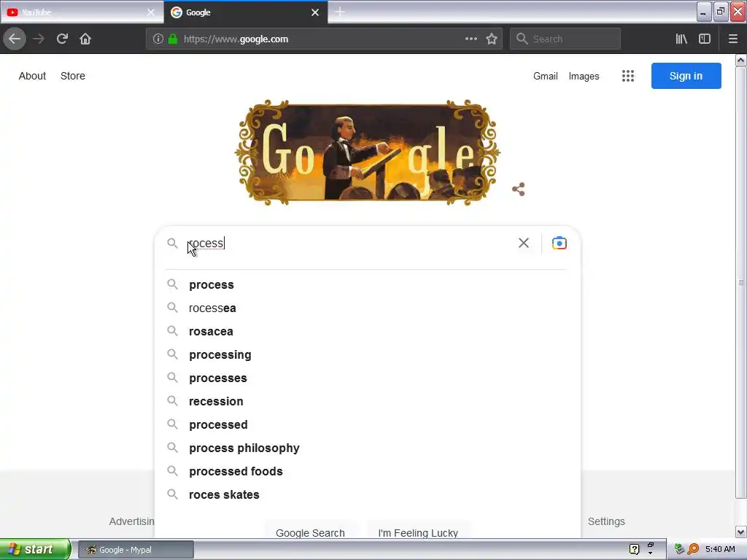Close the Google tab
Viewport: 747px width, 560px height.
point(315,12)
